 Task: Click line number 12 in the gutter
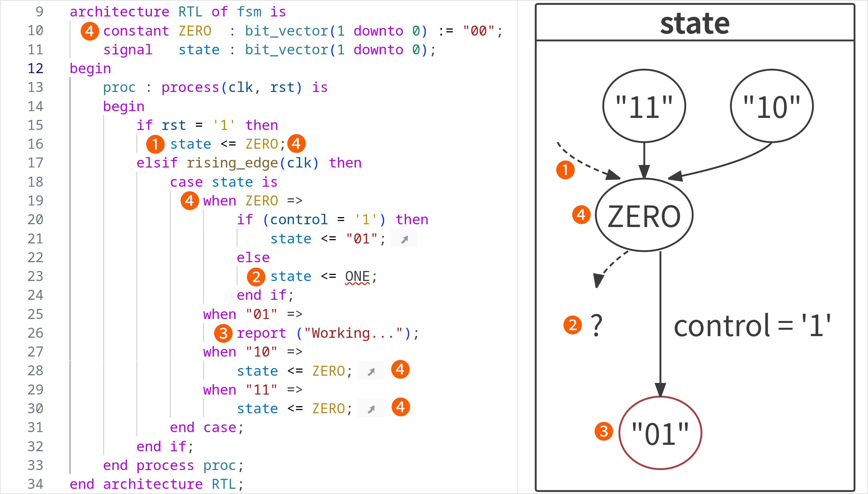click(x=35, y=68)
